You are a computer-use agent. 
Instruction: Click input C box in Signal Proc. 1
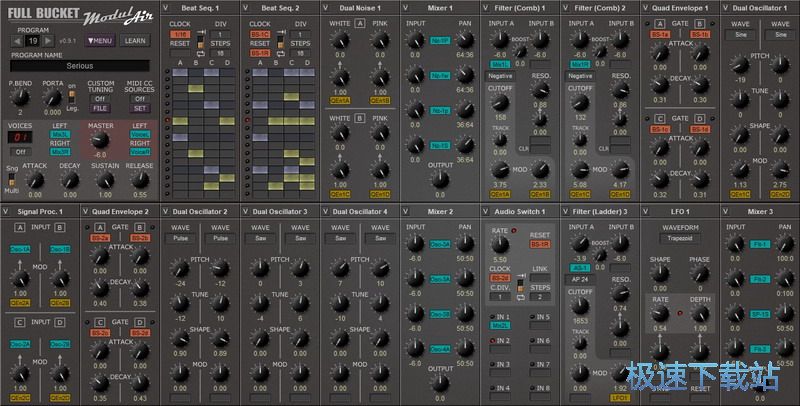[20, 322]
